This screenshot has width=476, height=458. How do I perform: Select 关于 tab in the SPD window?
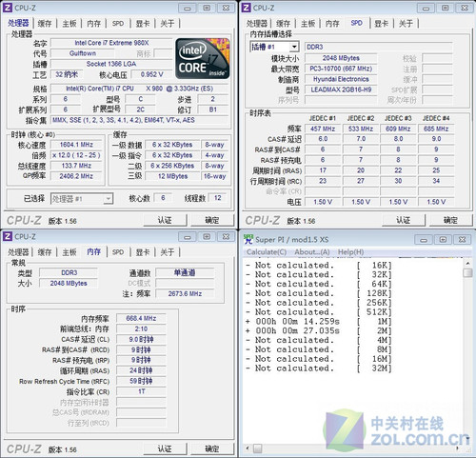click(406, 23)
